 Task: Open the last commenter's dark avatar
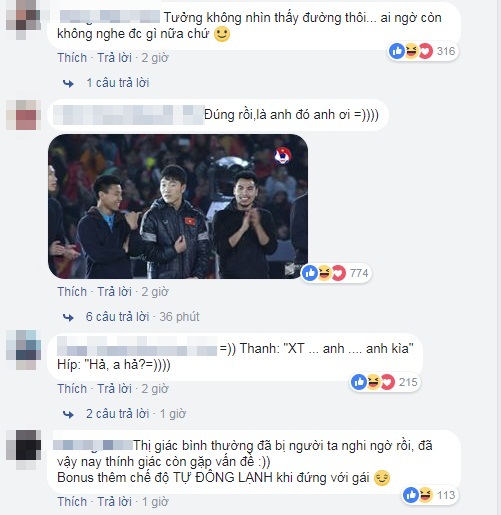[x=23, y=449]
